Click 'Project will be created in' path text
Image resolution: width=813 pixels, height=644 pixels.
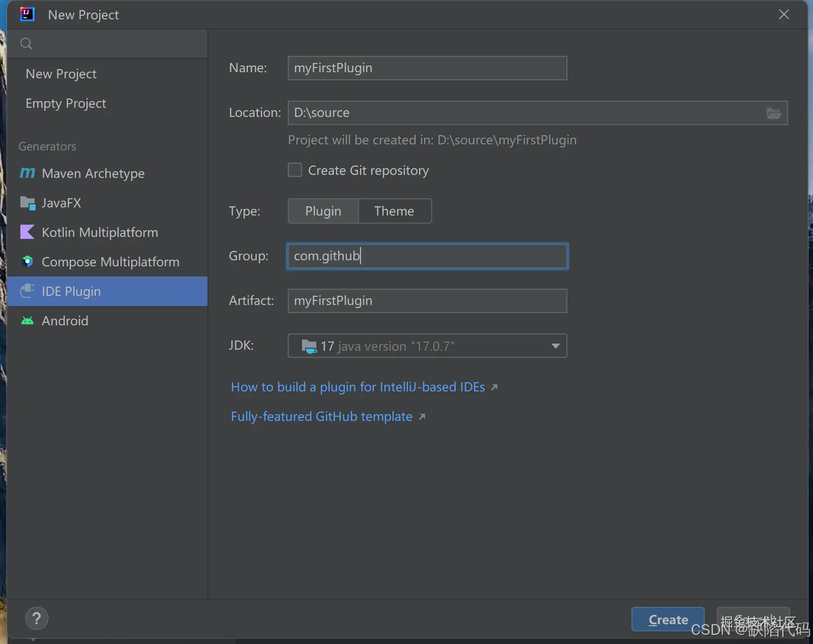(x=432, y=140)
